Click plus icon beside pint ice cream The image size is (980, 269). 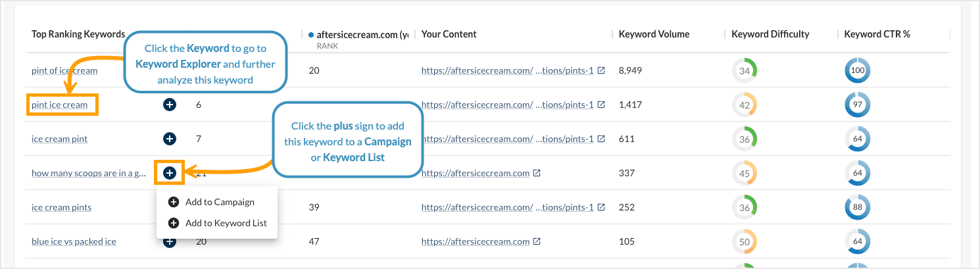(170, 105)
